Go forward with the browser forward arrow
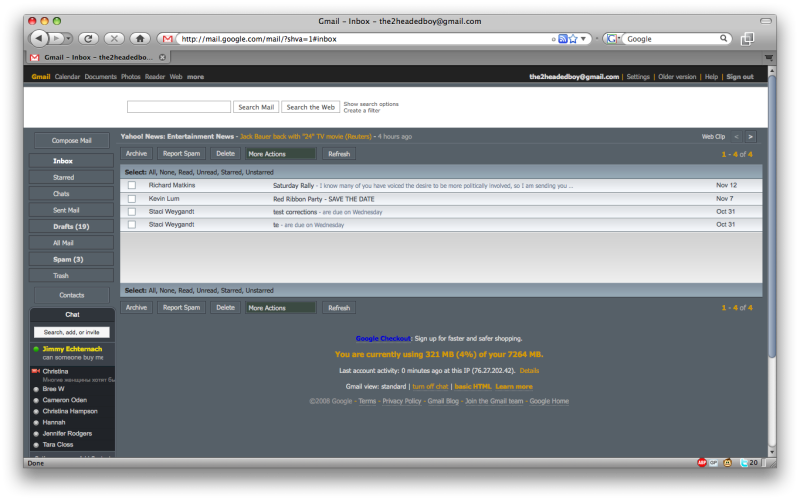Viewport: 800px width, 500px height. click(x=56, y=38)
